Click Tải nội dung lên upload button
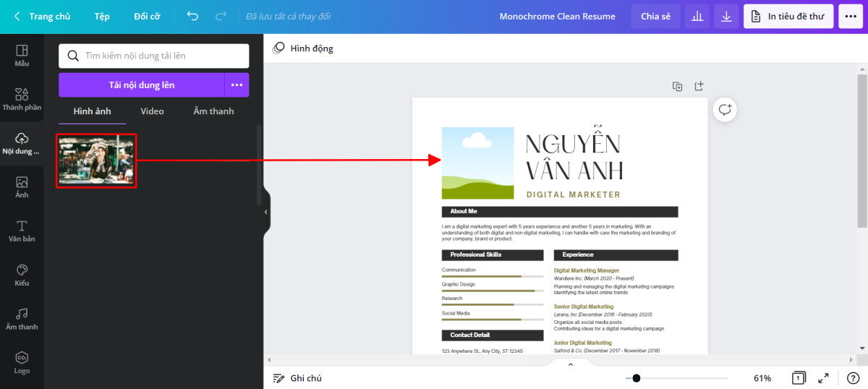 (x=142, y=85)
